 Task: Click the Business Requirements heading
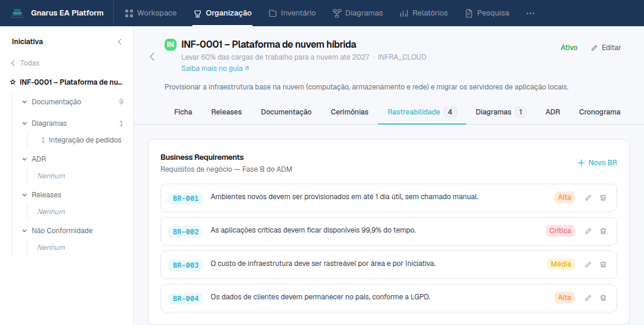(202, 157)
